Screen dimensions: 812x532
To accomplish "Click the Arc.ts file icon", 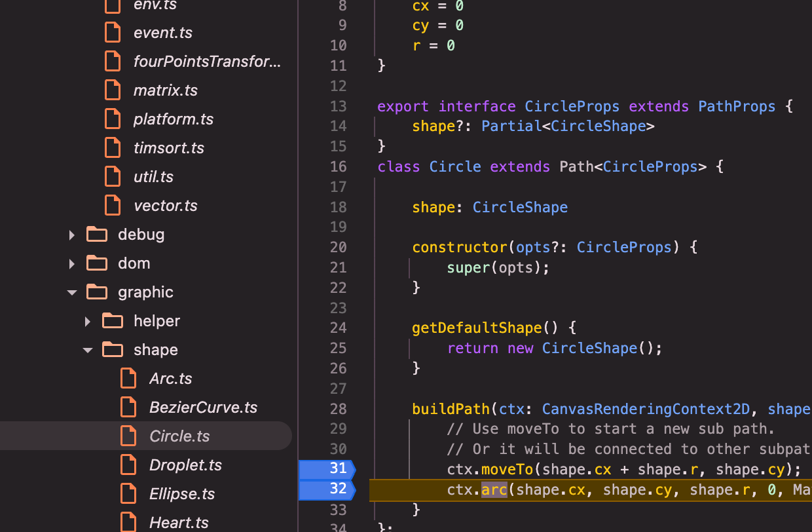I will (x=128, y=379).
